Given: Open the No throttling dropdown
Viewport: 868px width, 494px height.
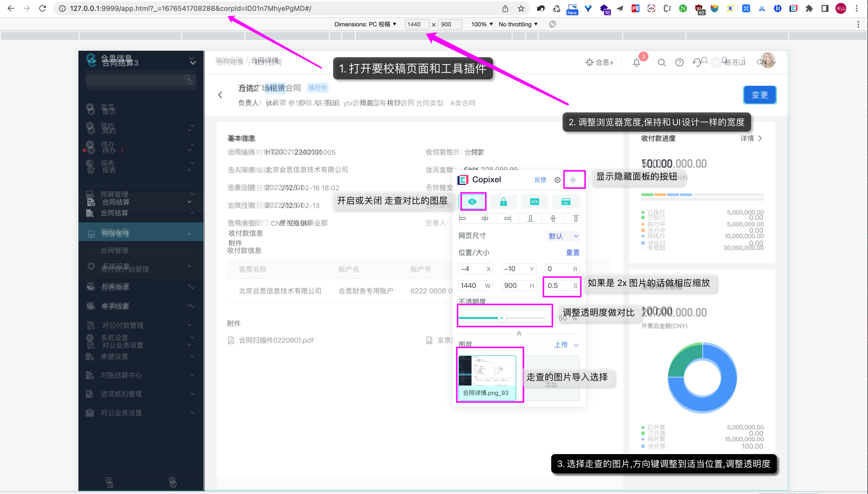Looking at the screenshot, I should coord(517,24).
